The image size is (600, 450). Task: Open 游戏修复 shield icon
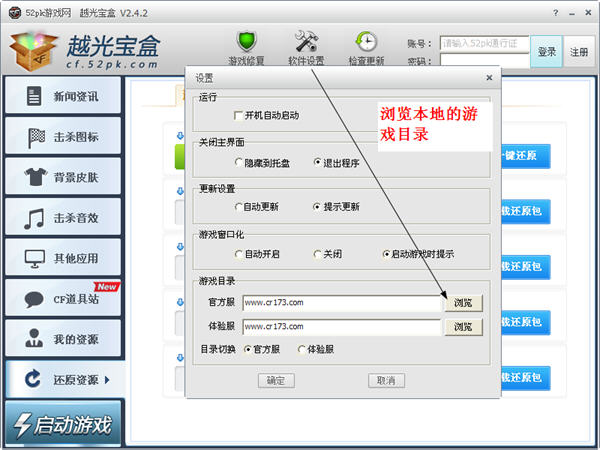[246, 41]
